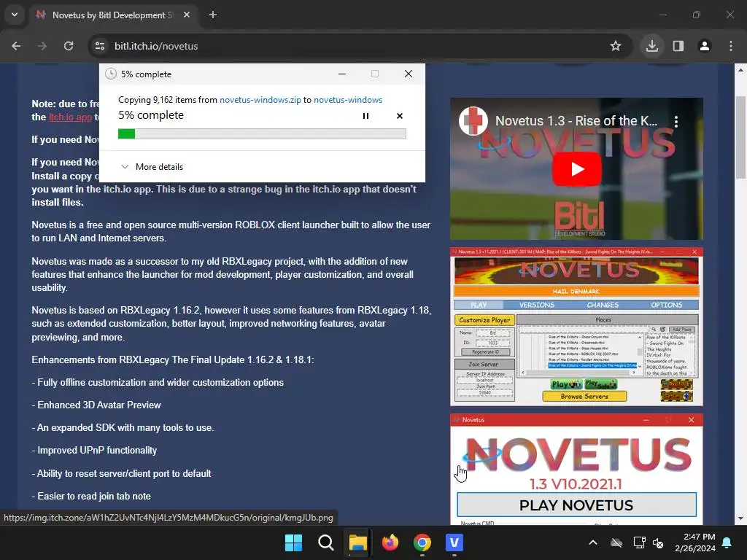
Task: Open display network tray icon
Action: pos(639,542)
